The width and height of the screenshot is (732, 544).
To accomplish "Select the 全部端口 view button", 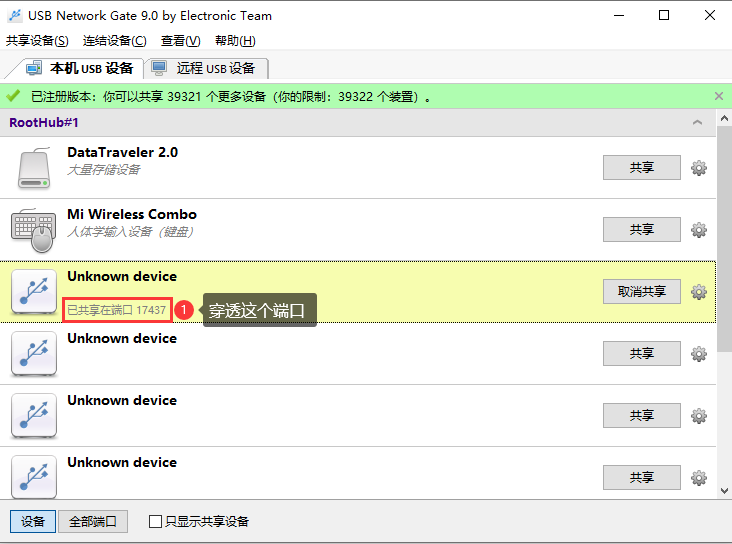I will 93,521.
